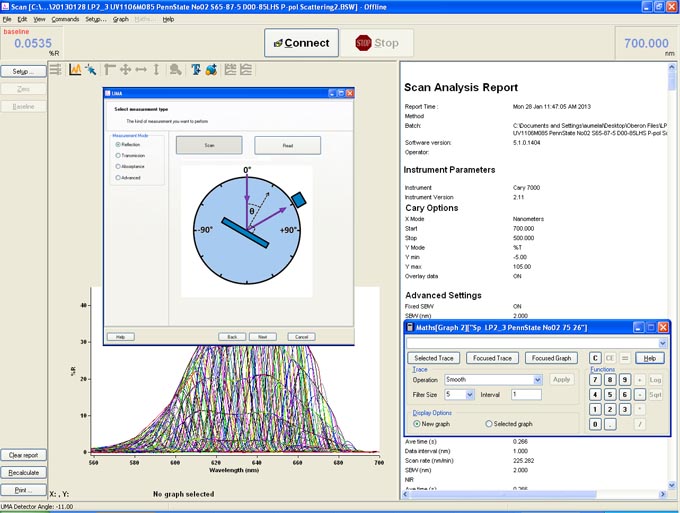Select the 'Selected graph' display option
The width and height of the screenshot is (680, 513).
pyautogui.click(x=489, y=424)
